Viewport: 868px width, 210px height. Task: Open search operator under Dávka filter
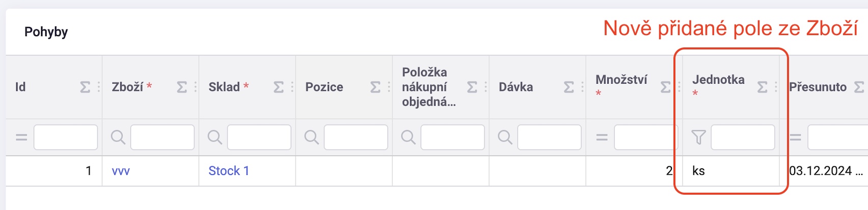pyautogui.click(x=505, y=137)
